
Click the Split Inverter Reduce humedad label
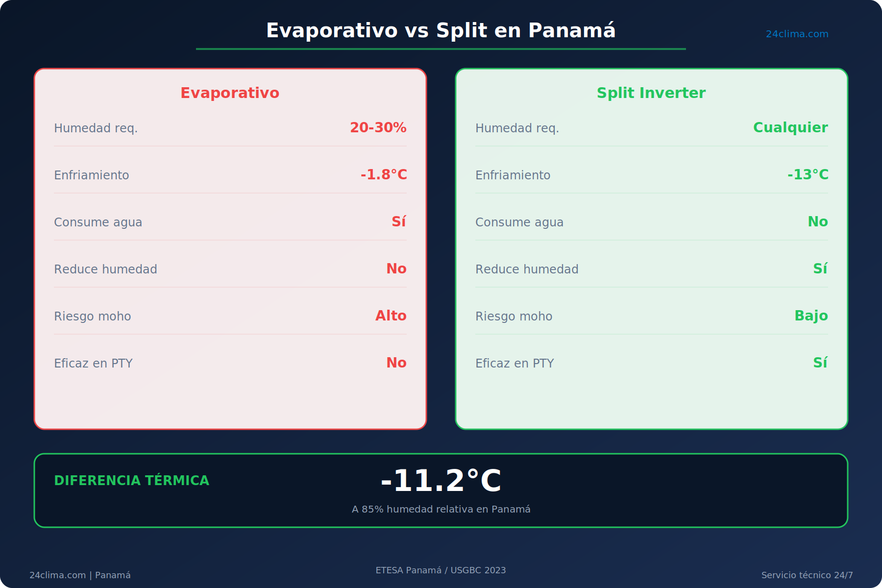tap(527, 269)
